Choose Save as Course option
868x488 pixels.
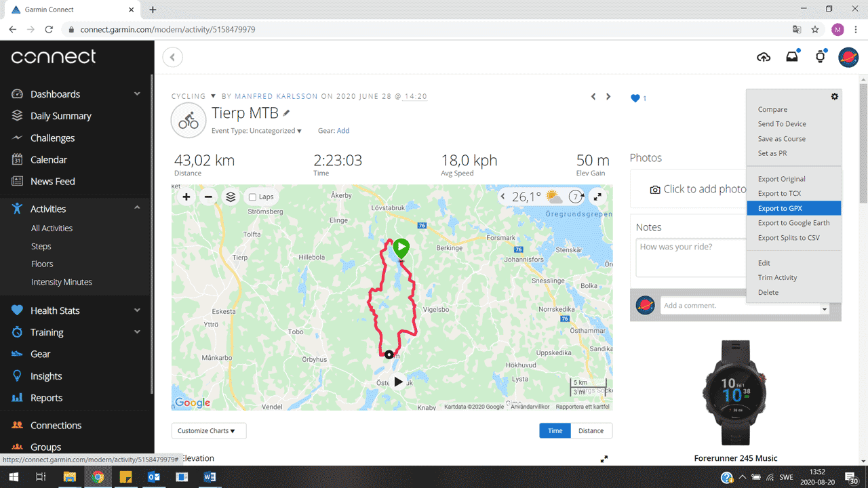782,138
